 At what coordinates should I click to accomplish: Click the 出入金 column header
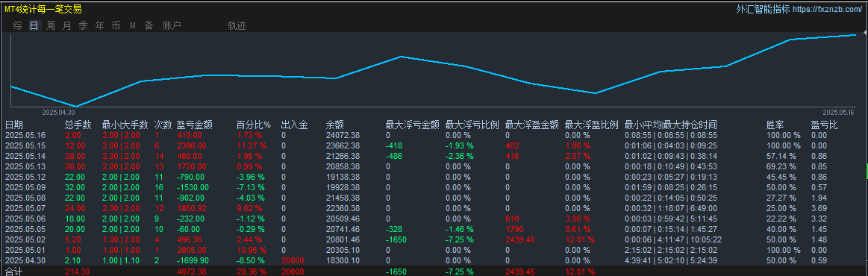pyautogui.click(x=295, y=125)
